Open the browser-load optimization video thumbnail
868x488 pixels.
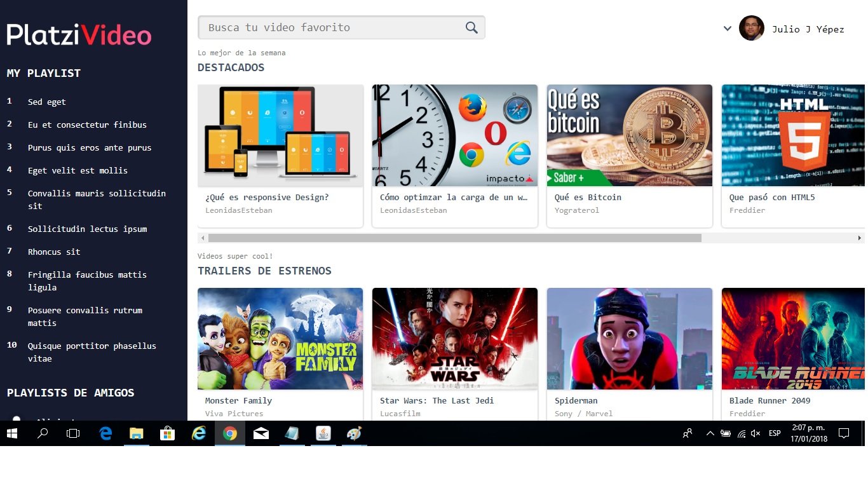(x=455, y=135)
